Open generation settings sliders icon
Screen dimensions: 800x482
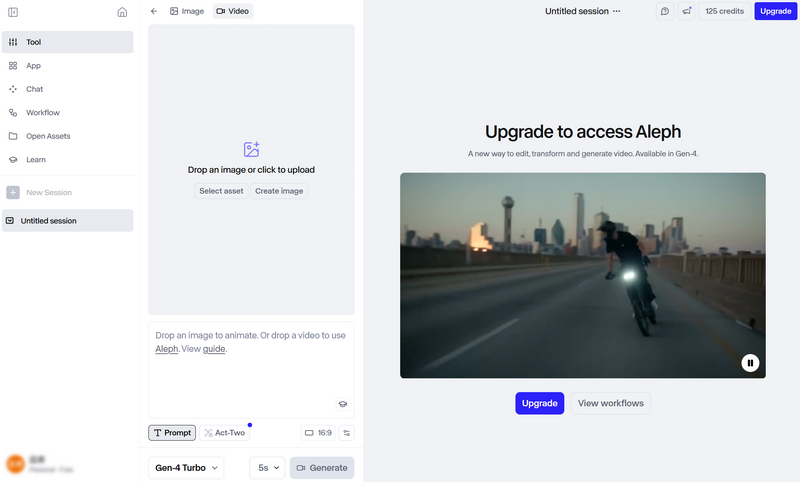click(347, 433)
